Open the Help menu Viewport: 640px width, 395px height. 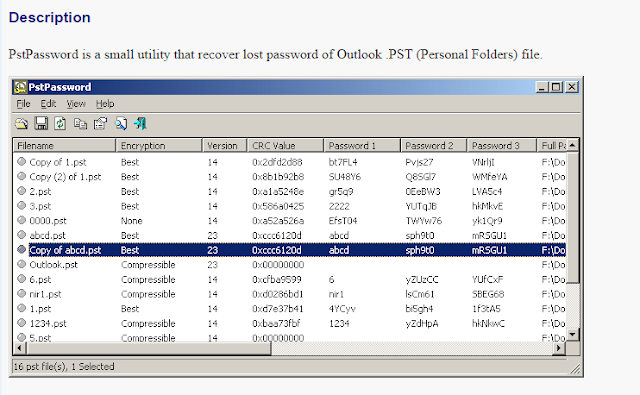point(105,104)
